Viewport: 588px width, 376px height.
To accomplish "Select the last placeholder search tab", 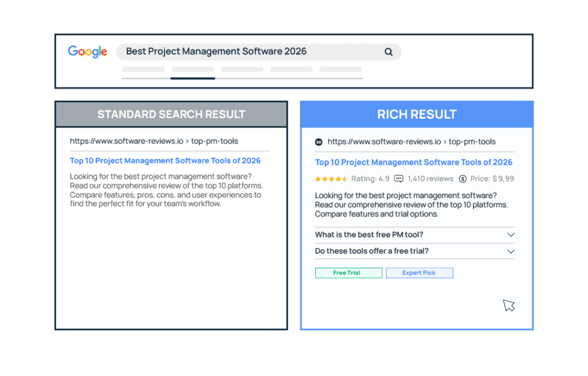I will pyautogui.click(x=341, y=70).
